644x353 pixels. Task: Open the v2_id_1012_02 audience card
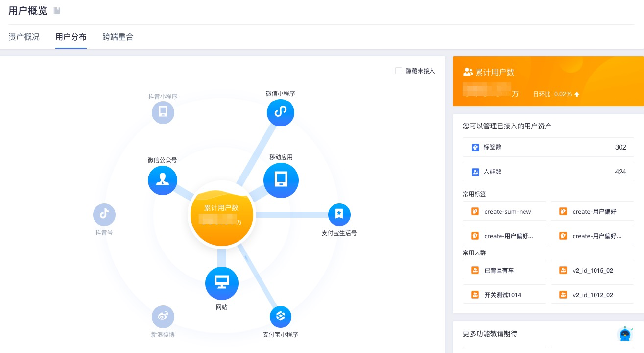pyautogui.click(x=593, y=295)
